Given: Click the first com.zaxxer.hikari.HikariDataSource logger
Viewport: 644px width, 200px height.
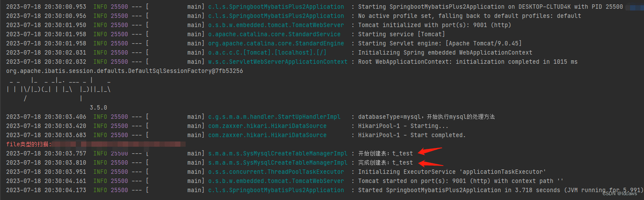Looking at the screenshot, I should pos(267,126).
